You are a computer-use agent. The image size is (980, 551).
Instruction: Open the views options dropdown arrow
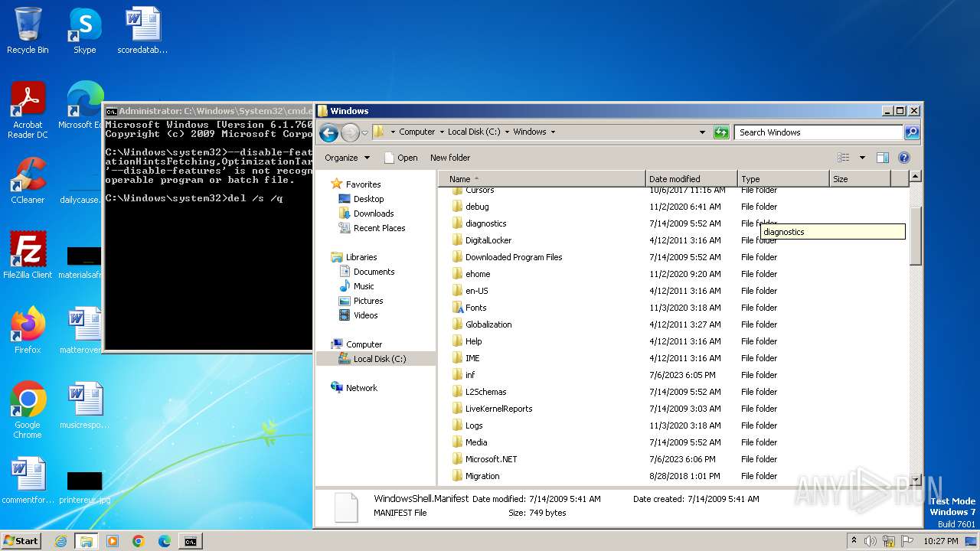tap(862, 158)
